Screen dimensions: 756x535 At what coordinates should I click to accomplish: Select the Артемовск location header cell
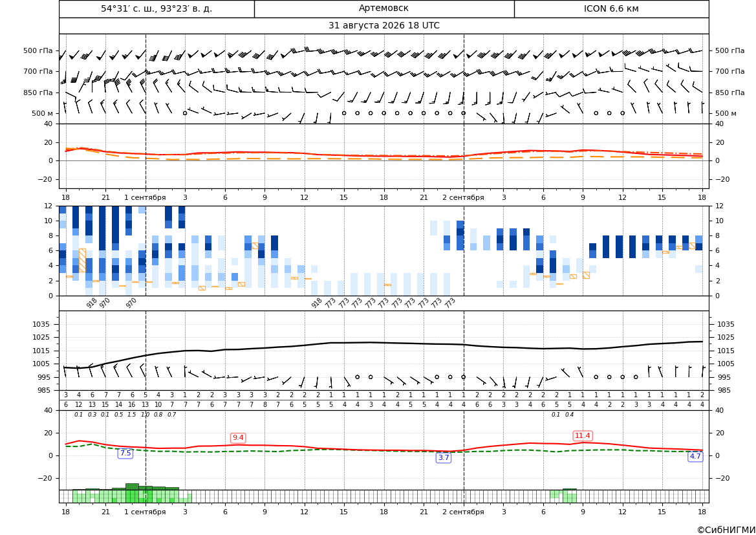click(x=383, y=8)
